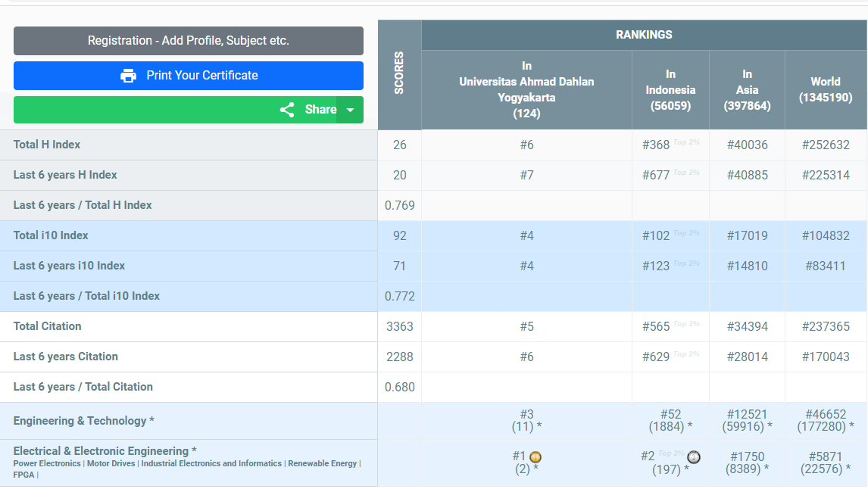Select the Universitas Ahmad Dahlan Yogyakarta column header
The height and width of the screenshot is (489, 868).
pos(526,90)
